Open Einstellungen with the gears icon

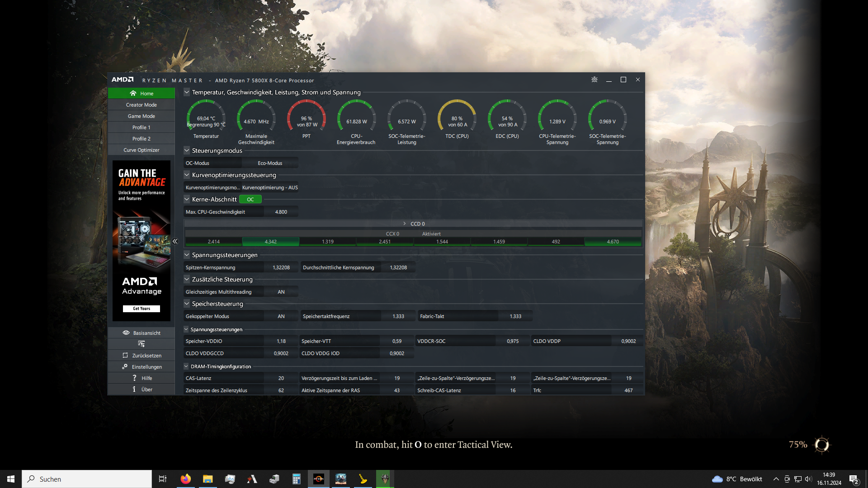pos(125,366)
